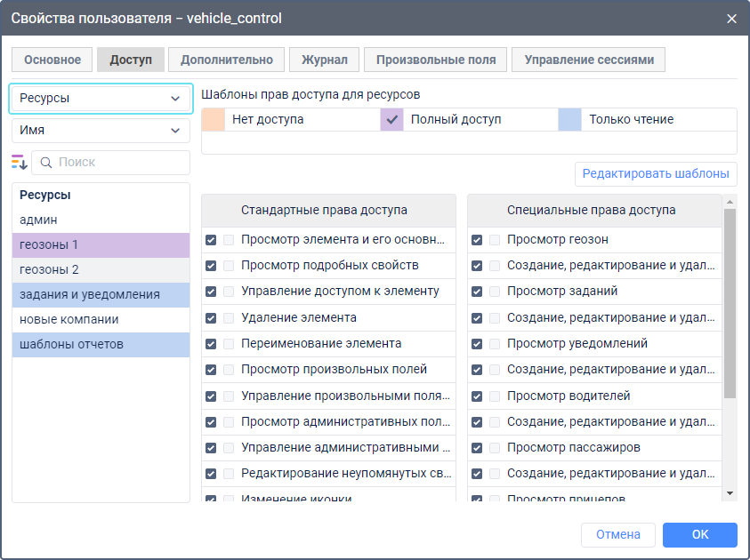
Task: Click the checkmark on Full access template
Action: click(x=391, y=119)
